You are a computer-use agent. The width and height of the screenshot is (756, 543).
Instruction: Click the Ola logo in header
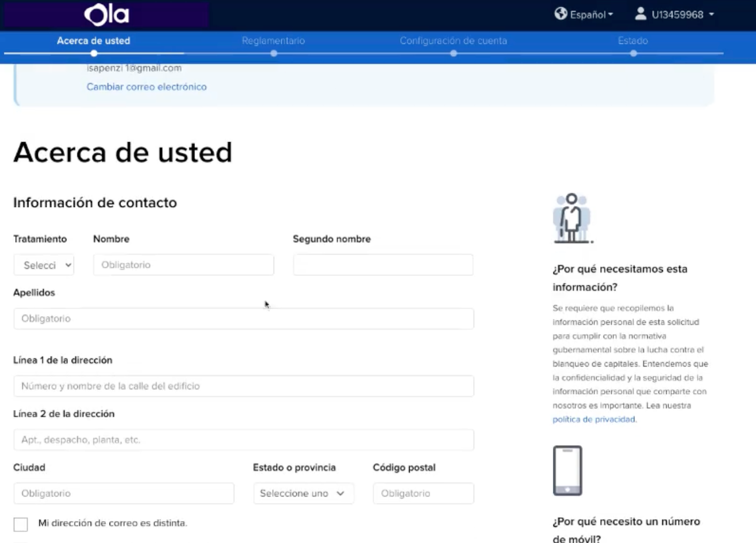[x=106, y=15]
